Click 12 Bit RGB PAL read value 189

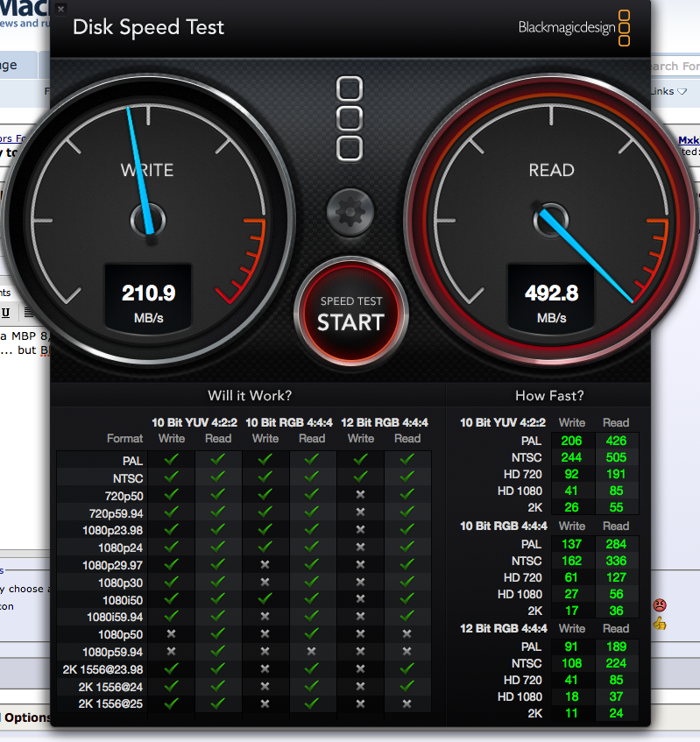point(616,647)
